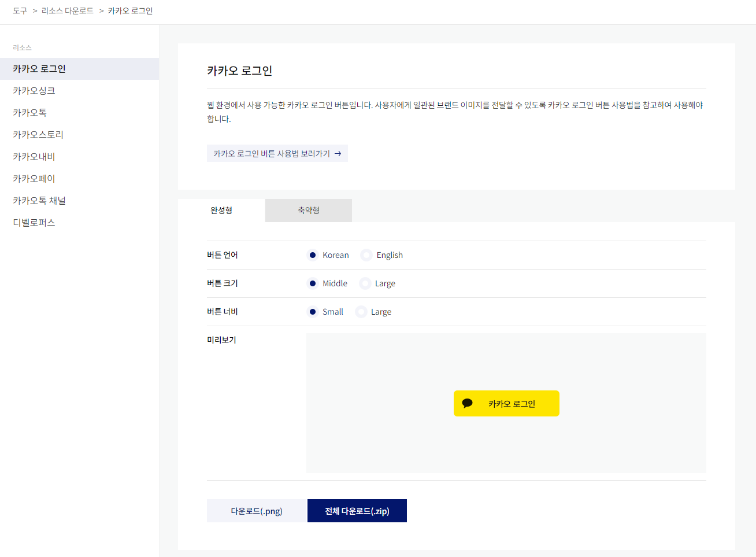Screen dimensions: 756x557
Task: Choose Large for 버튼 크기
Action: [x=365, y=283]
